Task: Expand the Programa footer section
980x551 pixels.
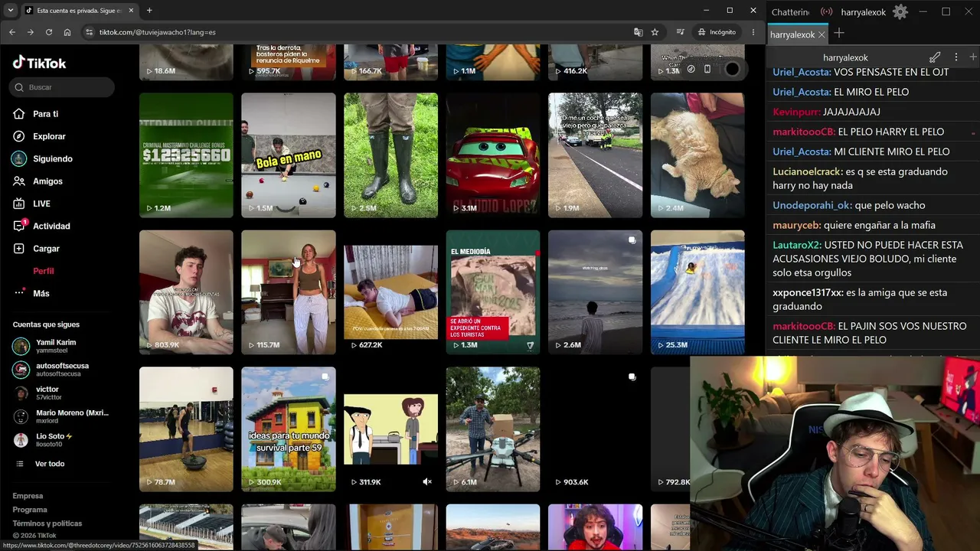Action: [30, 510]
